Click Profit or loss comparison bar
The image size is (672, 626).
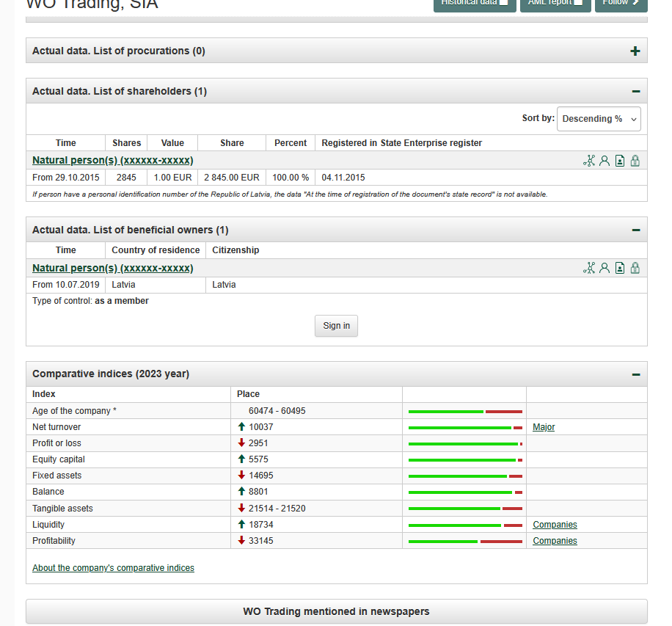[x=465, y=444]
